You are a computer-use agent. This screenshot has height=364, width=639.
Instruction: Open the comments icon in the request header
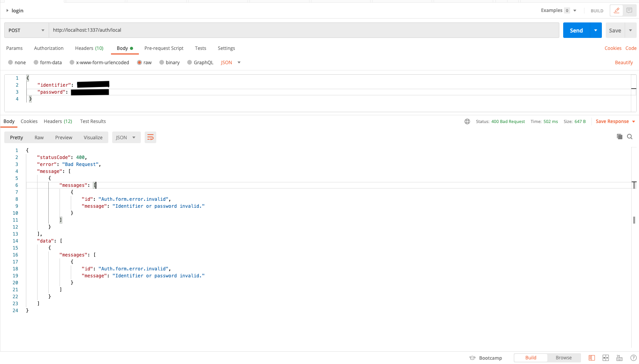click(x=629, y=10)
